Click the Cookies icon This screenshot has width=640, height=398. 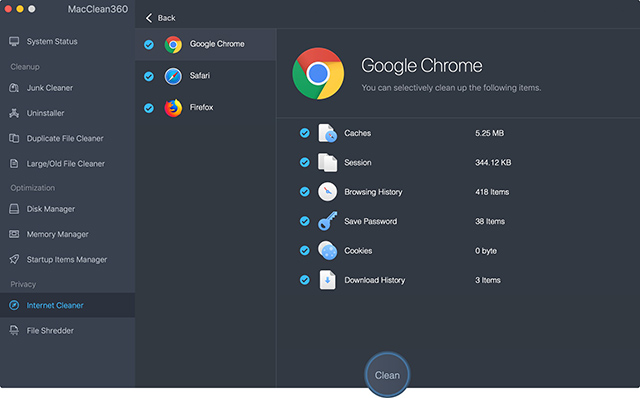pyautogui.click(x=328, y=251)
